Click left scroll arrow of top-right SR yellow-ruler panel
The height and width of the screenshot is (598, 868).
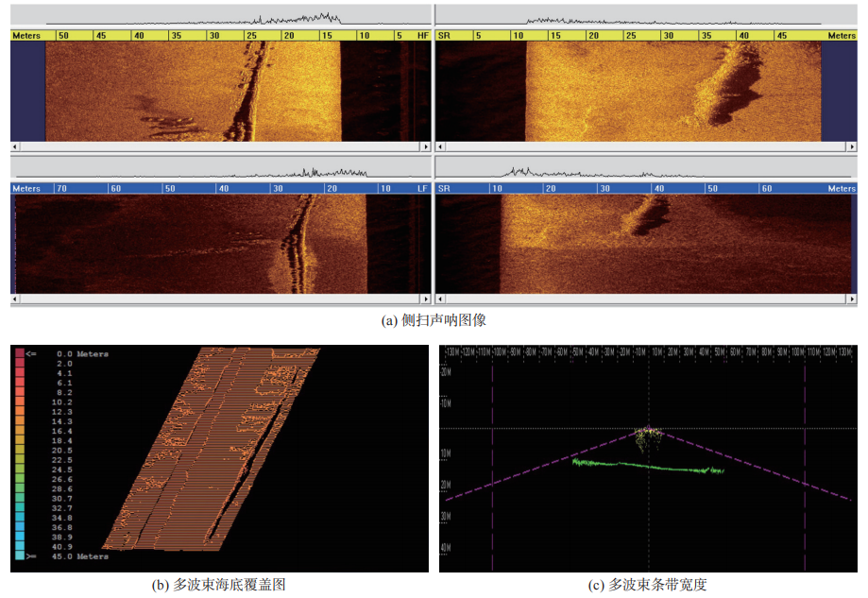(x=441, y=146)
